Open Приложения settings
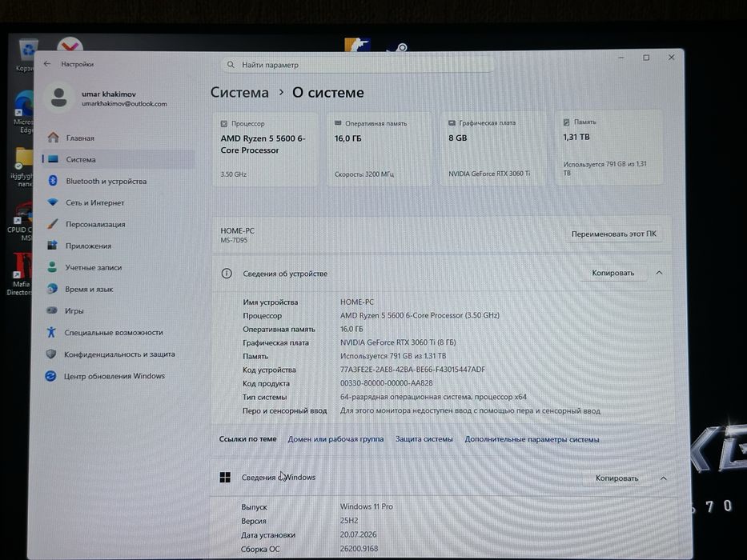The image size is (747, 560). 118,246
